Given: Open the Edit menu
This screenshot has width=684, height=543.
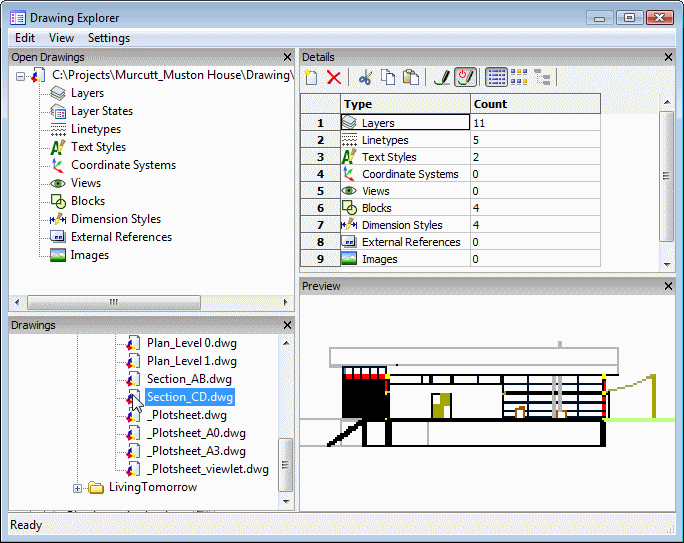Looking at the screenshot, I should coord(25,38).
